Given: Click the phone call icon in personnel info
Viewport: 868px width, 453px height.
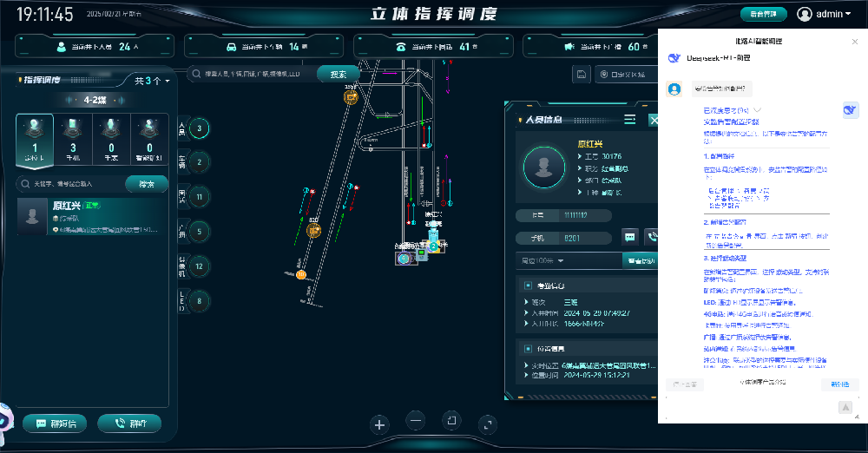Looking at the screenshot, I should [x=650, y=237].
